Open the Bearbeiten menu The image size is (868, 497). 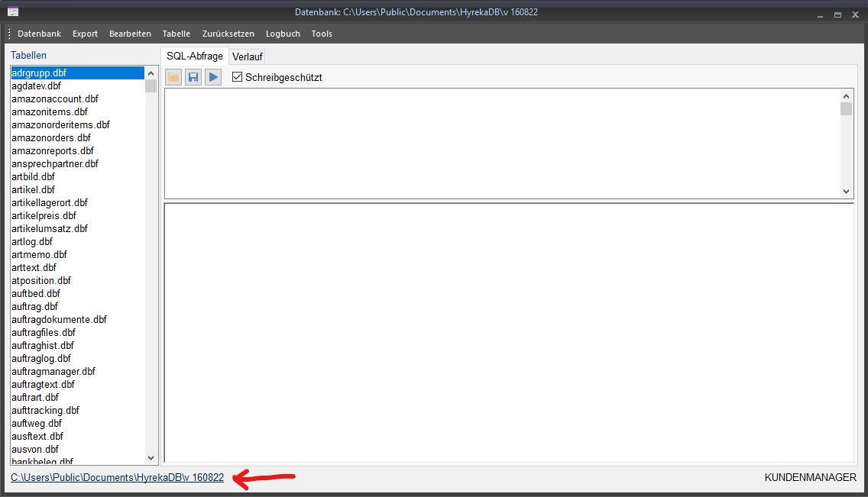click(130, 34)
